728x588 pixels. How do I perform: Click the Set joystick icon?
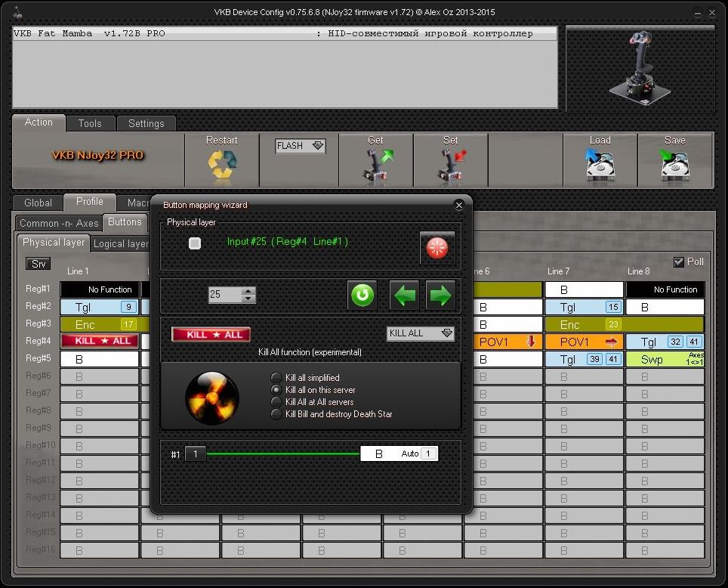pos(451,166)
